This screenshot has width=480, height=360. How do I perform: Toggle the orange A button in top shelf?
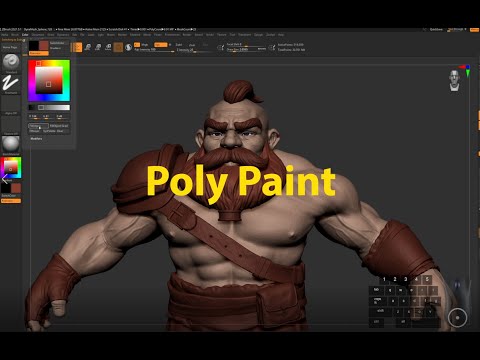click(x=137, y=45)
